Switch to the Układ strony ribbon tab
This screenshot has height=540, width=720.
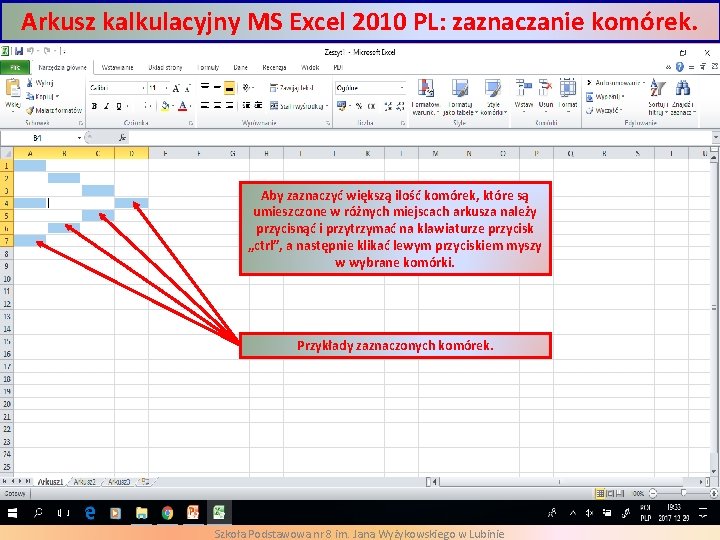(x=165, y=68)
